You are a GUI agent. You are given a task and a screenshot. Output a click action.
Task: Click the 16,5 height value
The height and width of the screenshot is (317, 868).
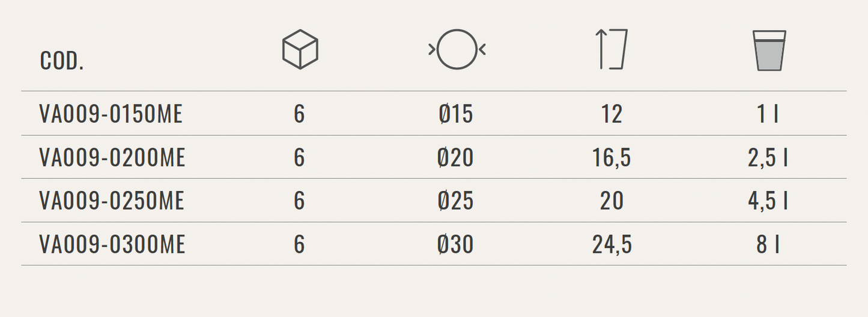(x=612, y=157)
